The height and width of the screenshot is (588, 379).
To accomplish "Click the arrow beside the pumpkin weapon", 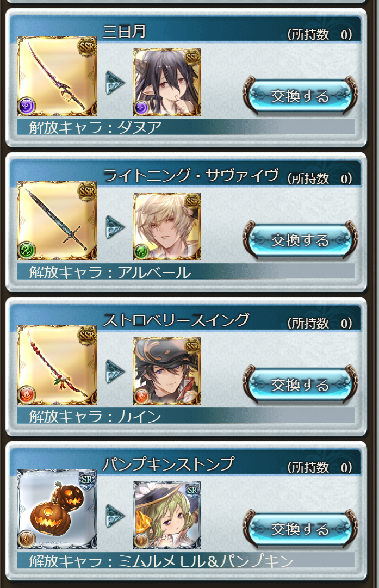I will pos(115,516).
